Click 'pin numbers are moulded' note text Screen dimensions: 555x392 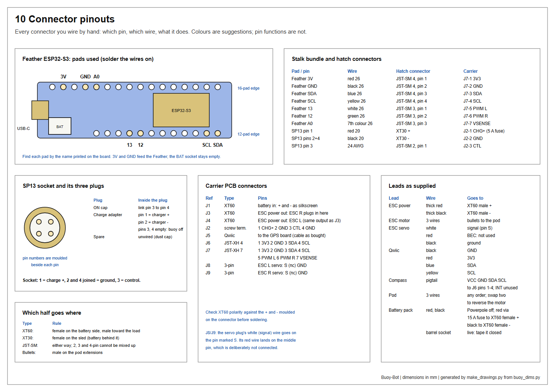[45, 258]
